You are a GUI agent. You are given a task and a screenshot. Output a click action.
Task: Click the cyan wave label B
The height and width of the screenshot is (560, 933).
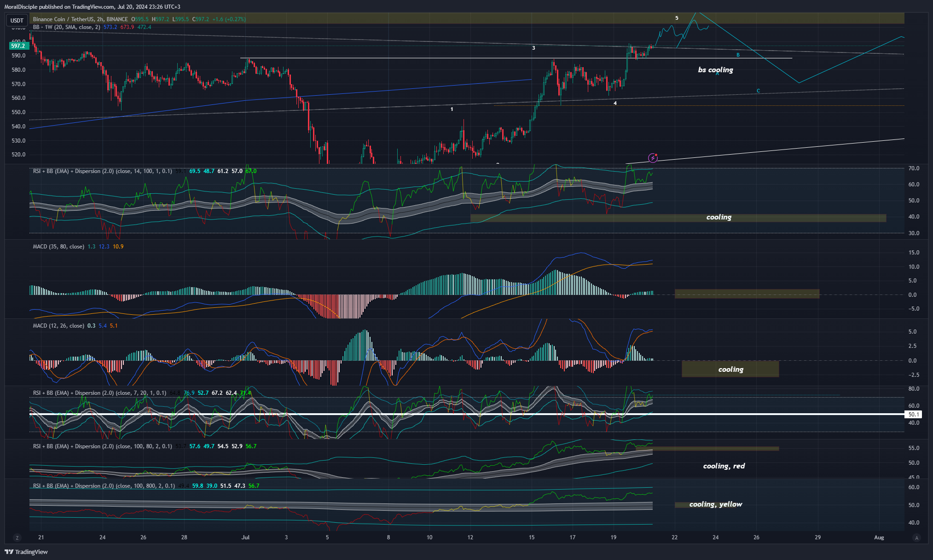coord(738,55)
